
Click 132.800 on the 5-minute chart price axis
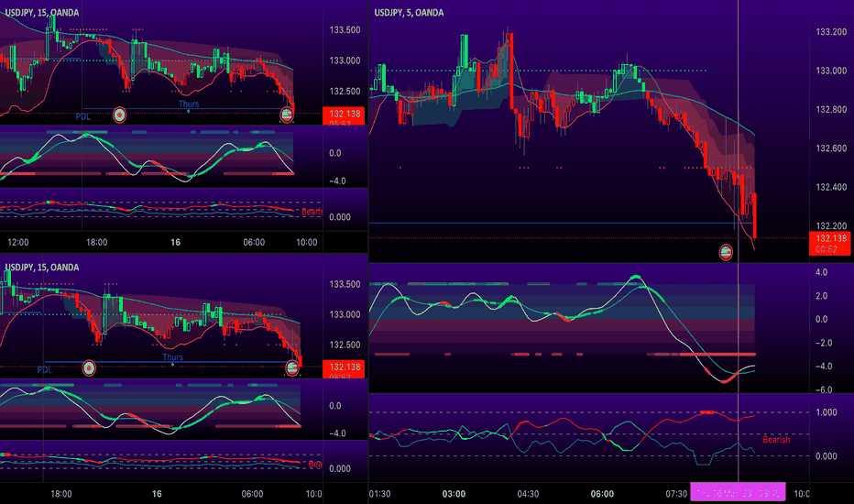[831, 110]
